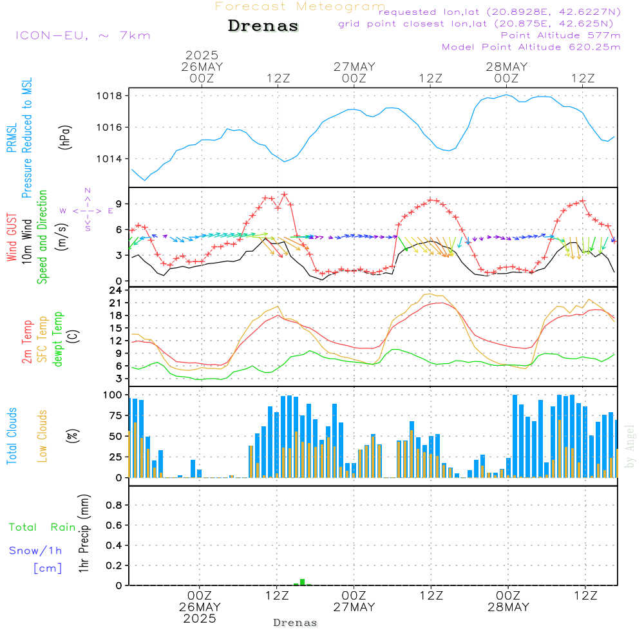Click the 'grid point closest lon,lat' line

[476, 24]
